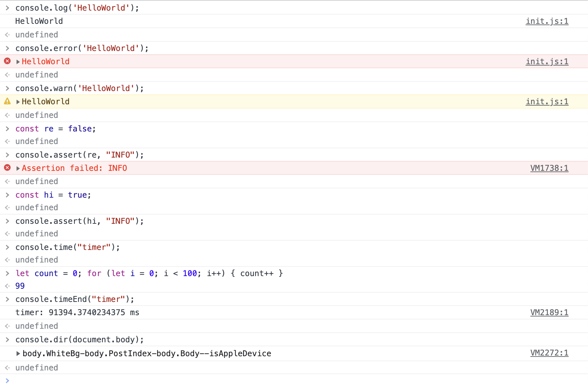Viewport: 588px width, 386px height.
Task: Click the const re = false; command
Action: (x=56, y=129)
